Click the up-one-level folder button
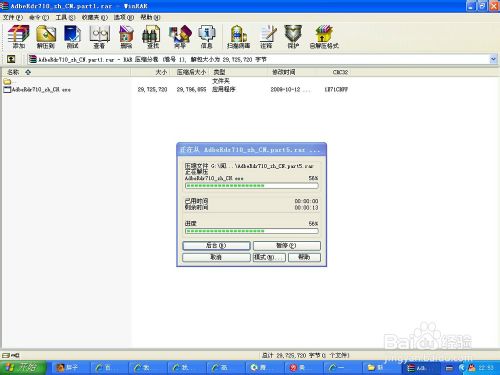500x375 pixels. click(x=11, y=59)
